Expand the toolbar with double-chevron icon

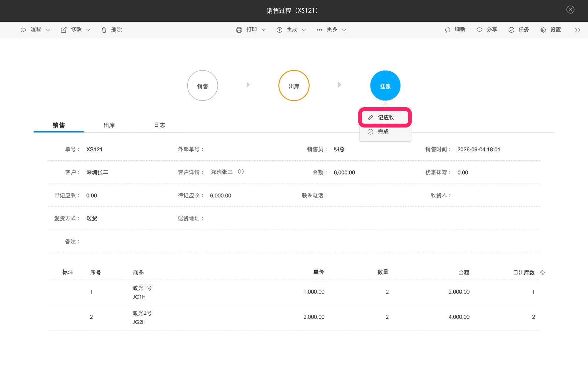578,30
